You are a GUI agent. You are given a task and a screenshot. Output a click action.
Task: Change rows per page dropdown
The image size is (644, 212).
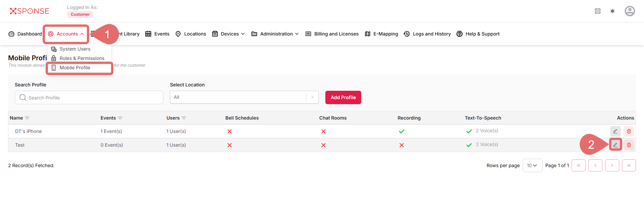pos(532,165)
